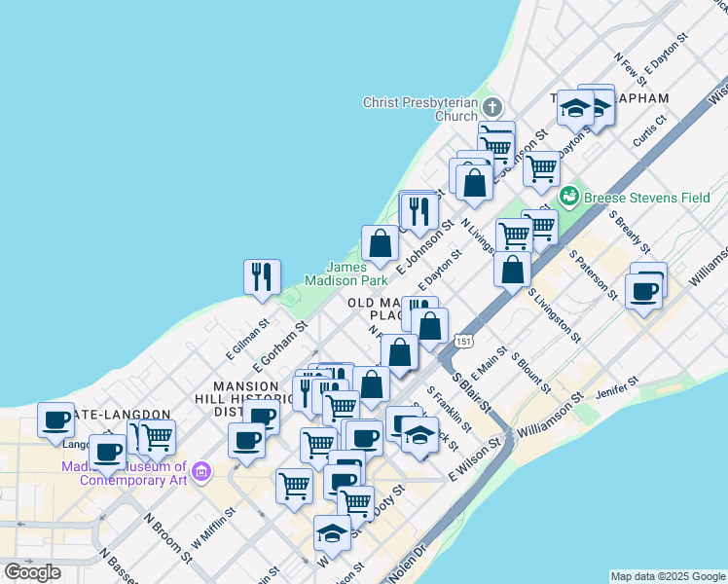Viewport: 728px width, 584px height.
Task: Click the Christ Presbyterian Church label
Action: tap(420, 109)
